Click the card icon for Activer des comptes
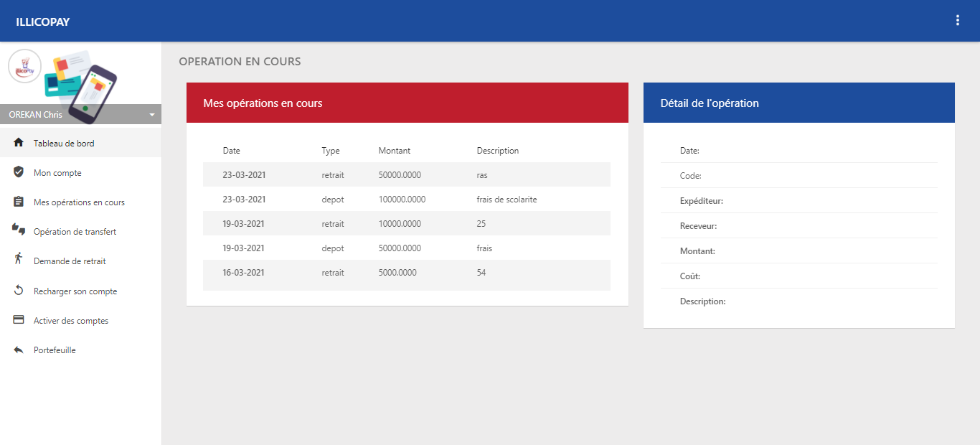 (19, 320)
